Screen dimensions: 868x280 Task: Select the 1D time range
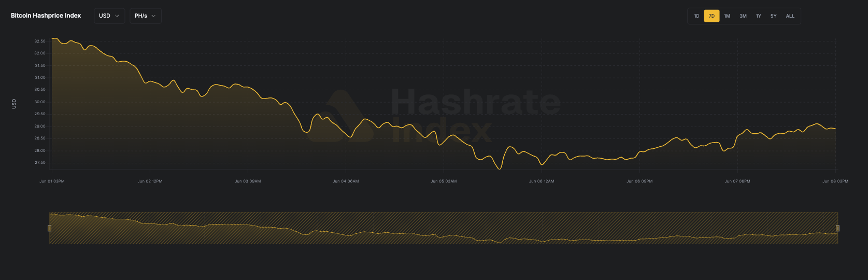[x=696, y=16]
